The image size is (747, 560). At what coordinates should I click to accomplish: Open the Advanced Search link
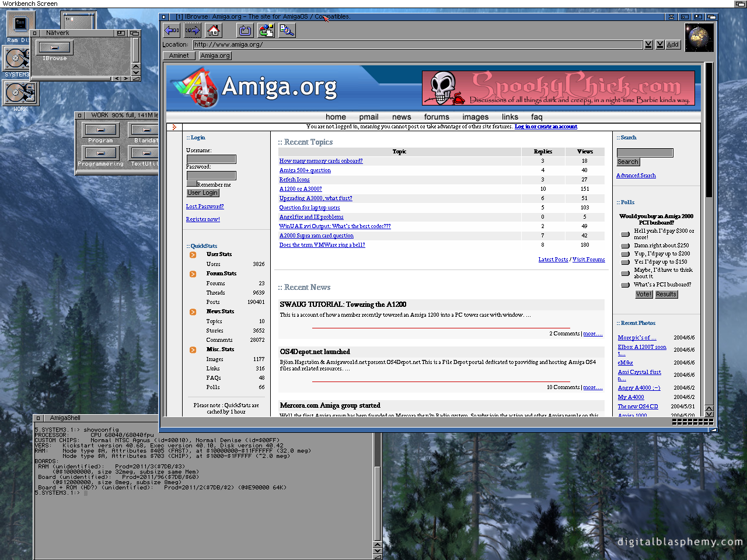click(636, 176)
